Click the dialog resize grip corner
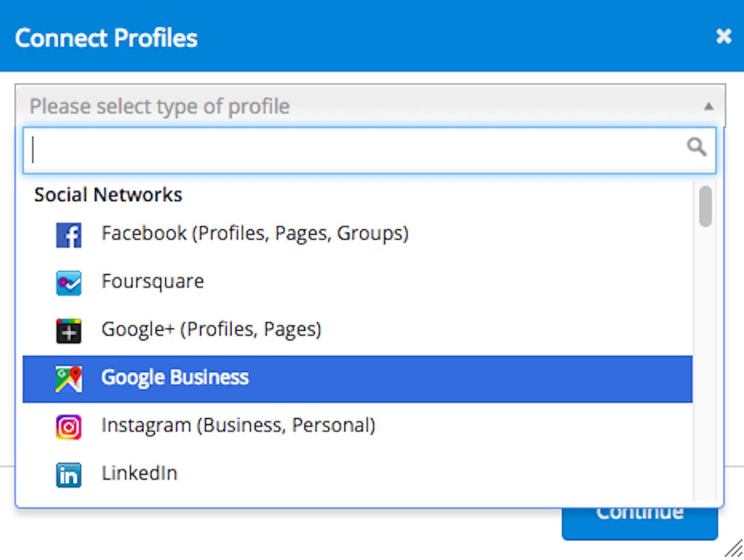 tap(734, 548)
